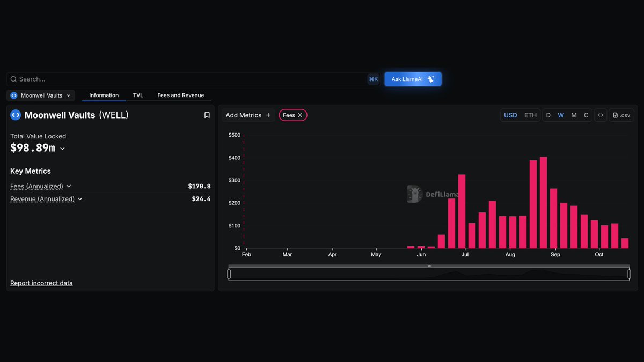
Task: Download chart data as .csv
Action: (621, 115)
